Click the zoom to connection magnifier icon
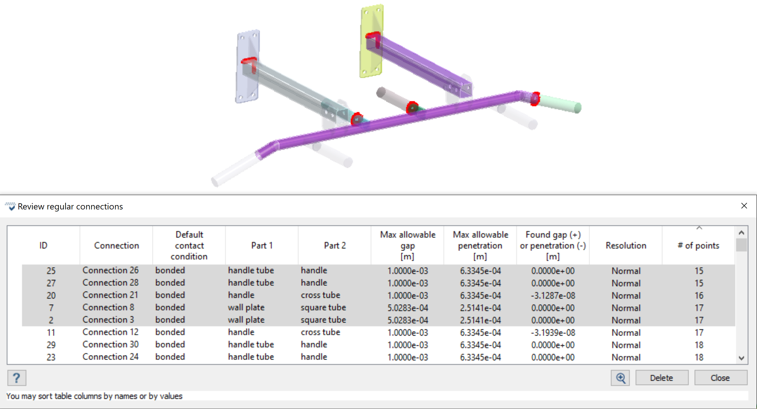This screenshot has width=757, height=409. (x=621, y=378)
